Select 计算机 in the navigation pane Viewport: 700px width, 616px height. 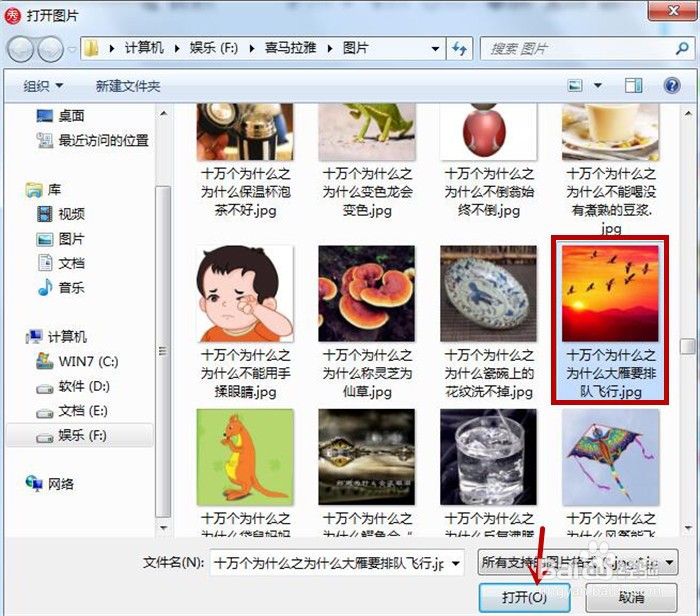coord(56,337)
